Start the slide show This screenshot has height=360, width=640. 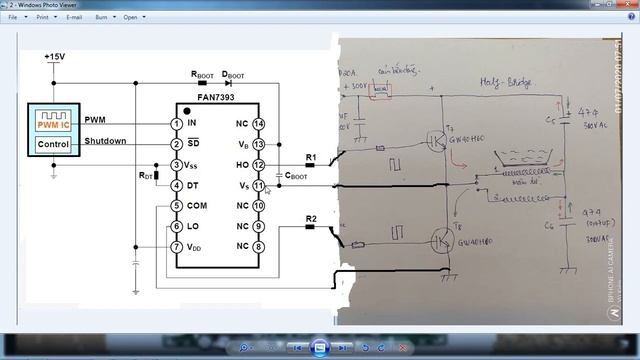click(320, 348)
